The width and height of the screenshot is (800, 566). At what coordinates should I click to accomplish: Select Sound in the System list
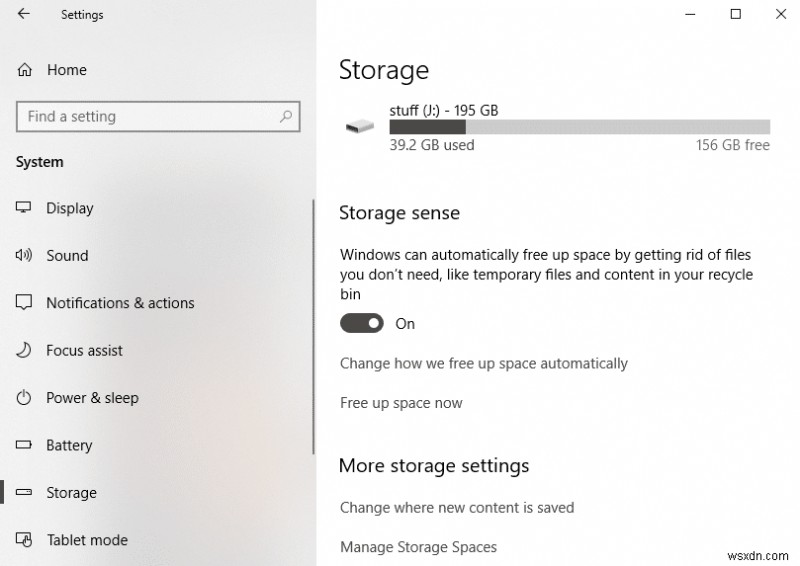pyautogui.click(x=67, y=256)
